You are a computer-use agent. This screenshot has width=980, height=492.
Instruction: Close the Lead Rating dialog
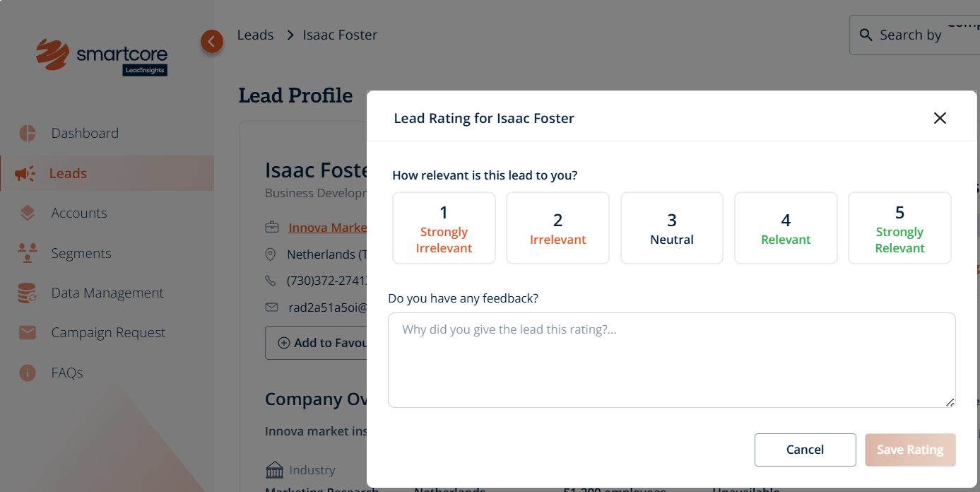[x=940, y=118]
